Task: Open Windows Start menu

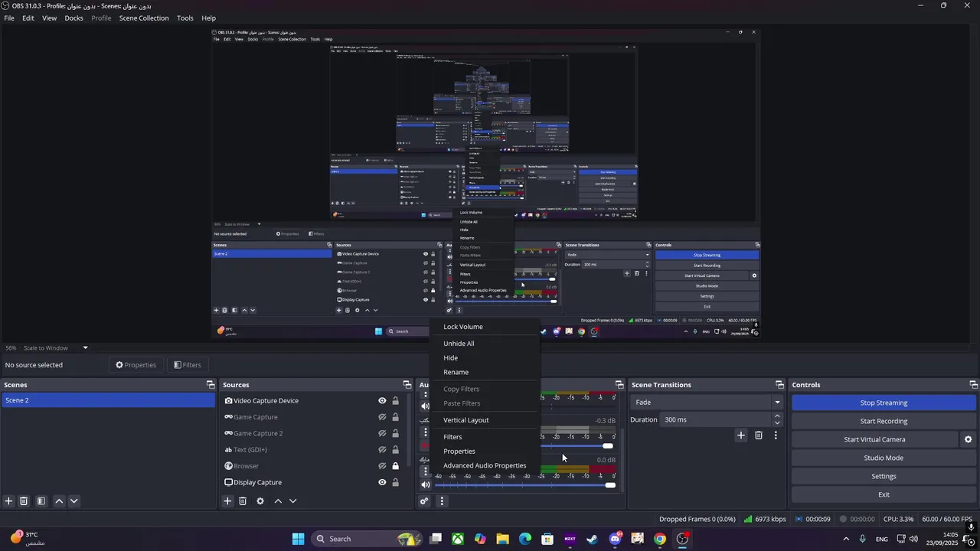Action: point(298,539)
